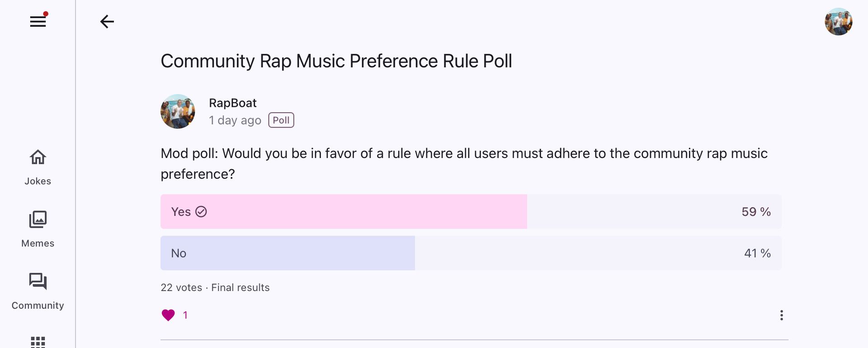Open the account avatar menu at top right
Image resolution: width=868 pixels, height=348 pixels.
tap(838, 21)
